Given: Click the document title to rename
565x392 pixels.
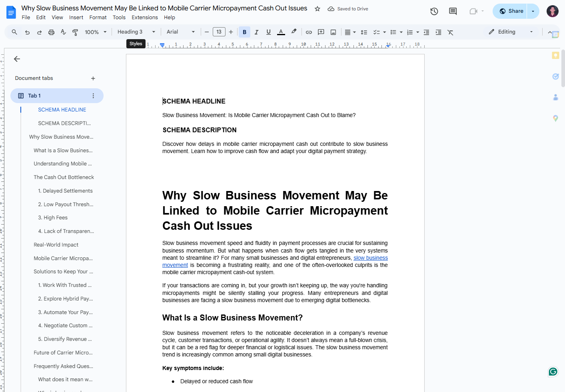Looking at the screenshot, I should pos(164,8).
